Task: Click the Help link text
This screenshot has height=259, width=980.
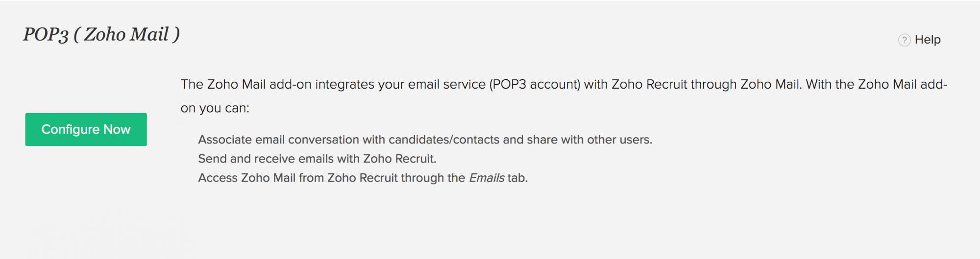Action: pyautogui.click(x=928, y=40)
